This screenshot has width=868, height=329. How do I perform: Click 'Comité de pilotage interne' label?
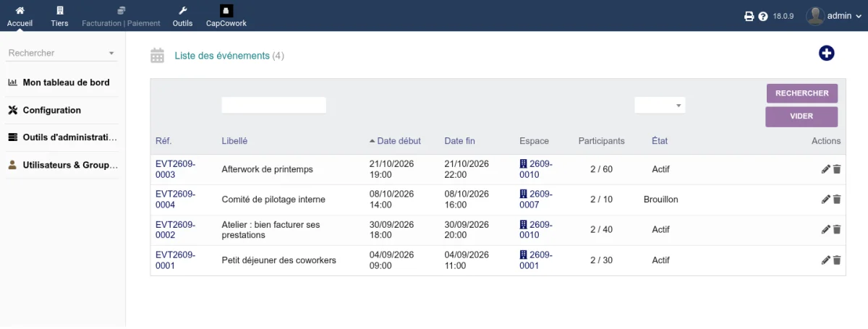tap(273, 200)
